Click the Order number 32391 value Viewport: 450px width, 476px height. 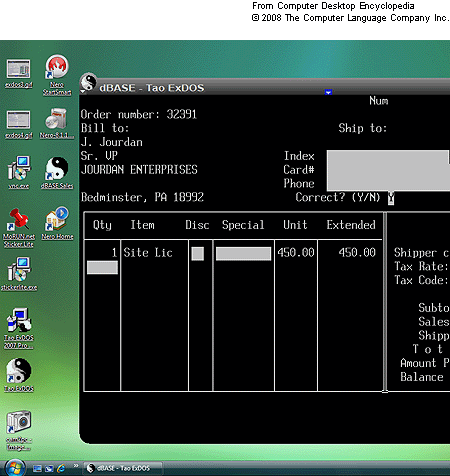pyautogui.click(x=182, y=114)
